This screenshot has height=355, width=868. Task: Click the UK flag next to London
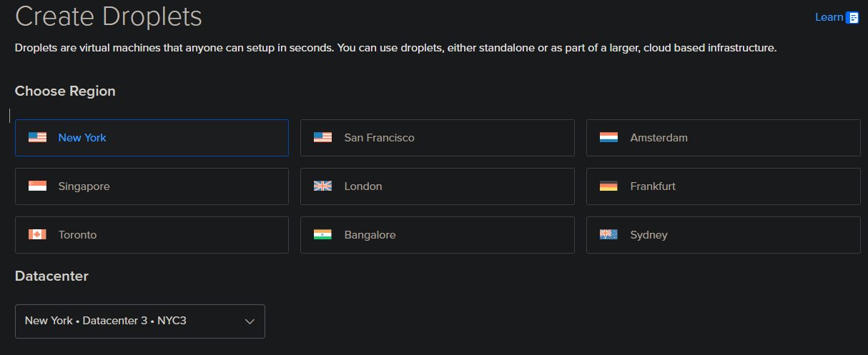point(323,186)
